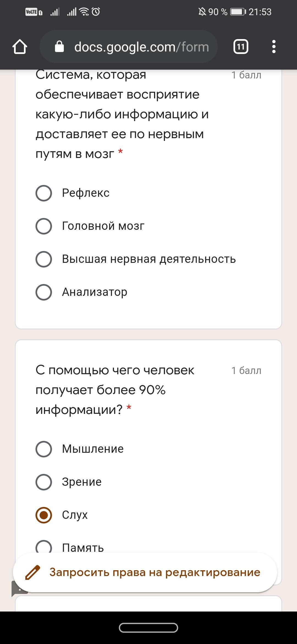Tap the browser home icon
The height and width of the screenshot is (644, 297).
(20, 47)
